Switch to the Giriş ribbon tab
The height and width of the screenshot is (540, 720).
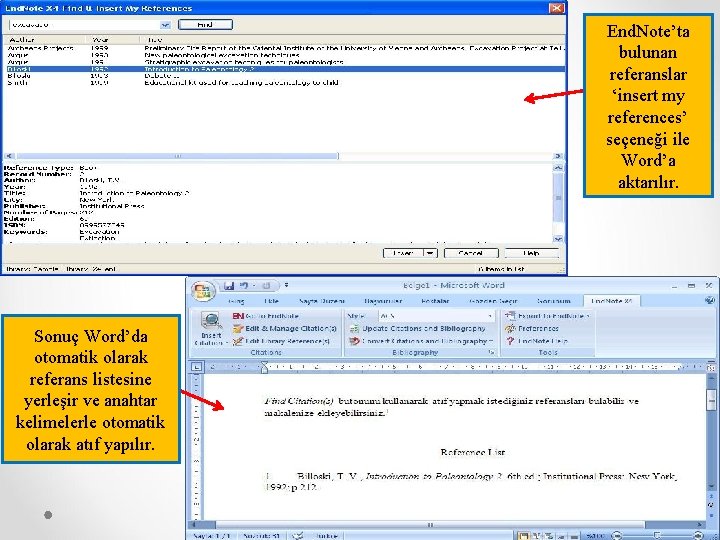(x=236, y=301)
